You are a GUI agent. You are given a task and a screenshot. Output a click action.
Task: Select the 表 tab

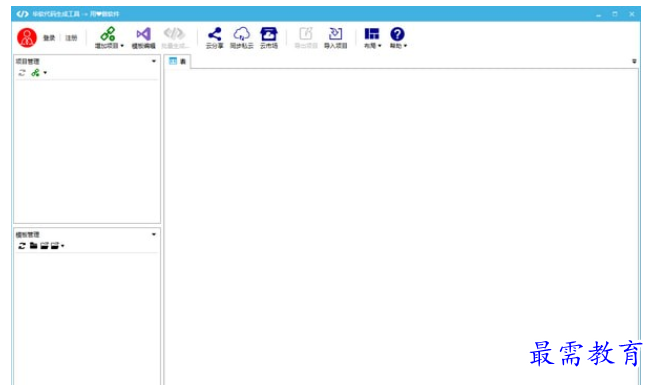point(178,61)
